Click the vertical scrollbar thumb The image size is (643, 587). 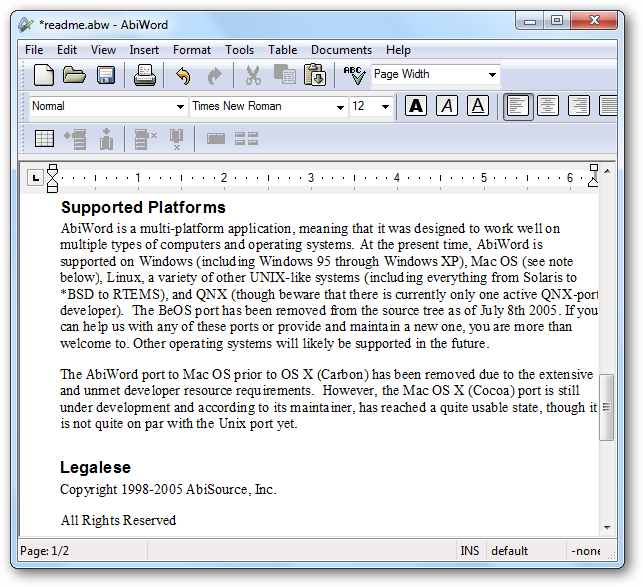coord(607,407)
